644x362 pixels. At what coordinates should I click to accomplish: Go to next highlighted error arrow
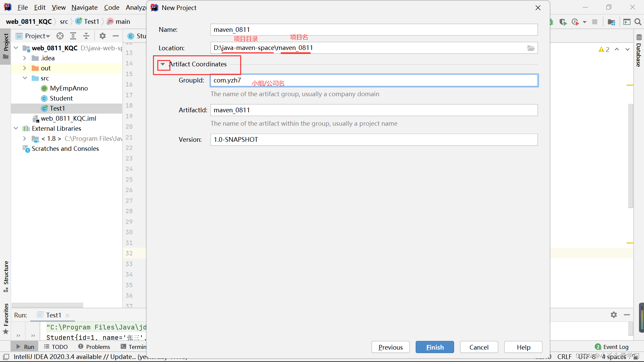pos(627,49)
